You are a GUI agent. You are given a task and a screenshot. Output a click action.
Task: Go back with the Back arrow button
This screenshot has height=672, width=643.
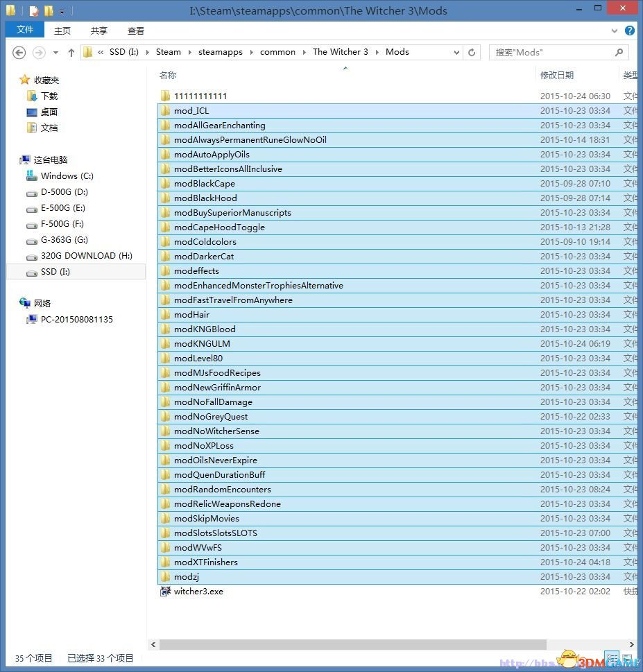(x=19, y=52)
